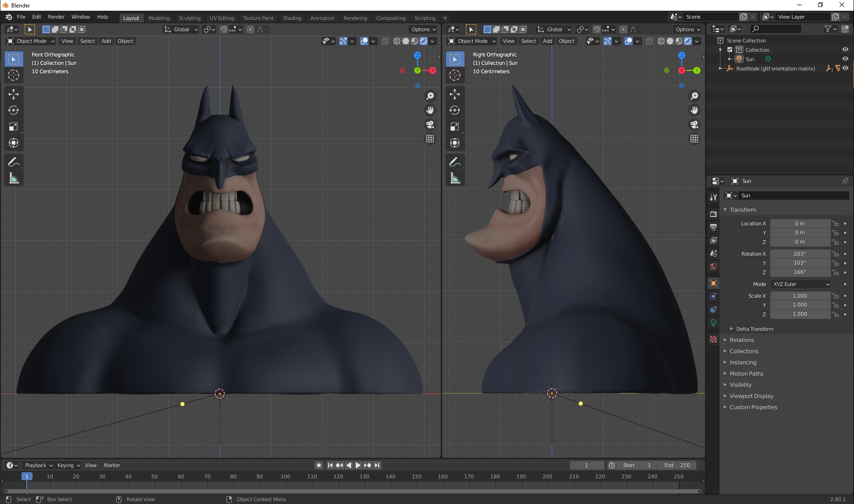Select the Move tool in the left toolbar
Image resolution: width=854 pixels, height=504 pixels.
pos(14,94)
